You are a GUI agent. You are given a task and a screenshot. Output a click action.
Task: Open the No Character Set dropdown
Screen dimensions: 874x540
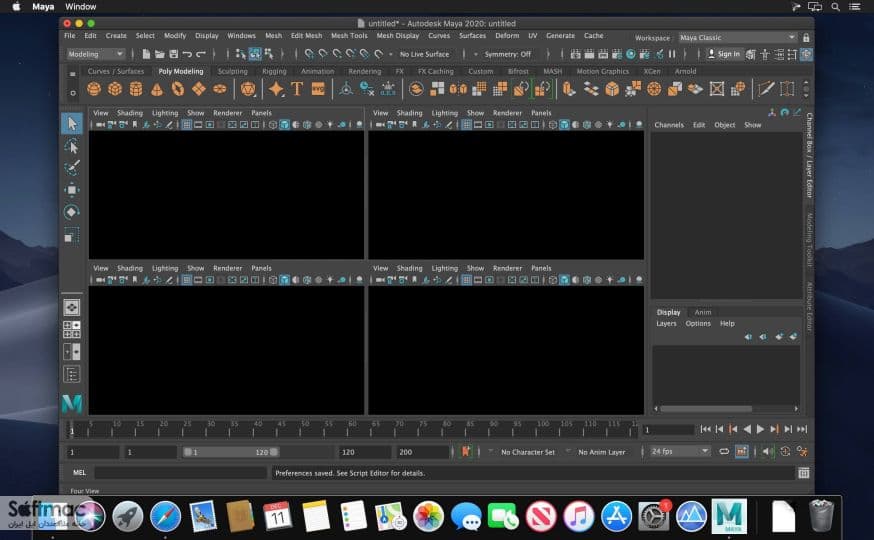[x=527, y=452]
